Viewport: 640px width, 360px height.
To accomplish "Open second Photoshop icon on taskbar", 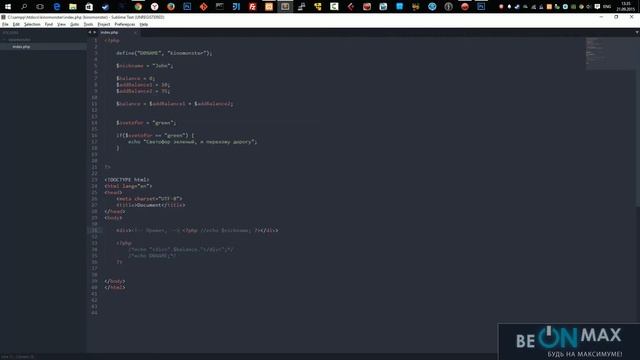I will pos(481,7).
